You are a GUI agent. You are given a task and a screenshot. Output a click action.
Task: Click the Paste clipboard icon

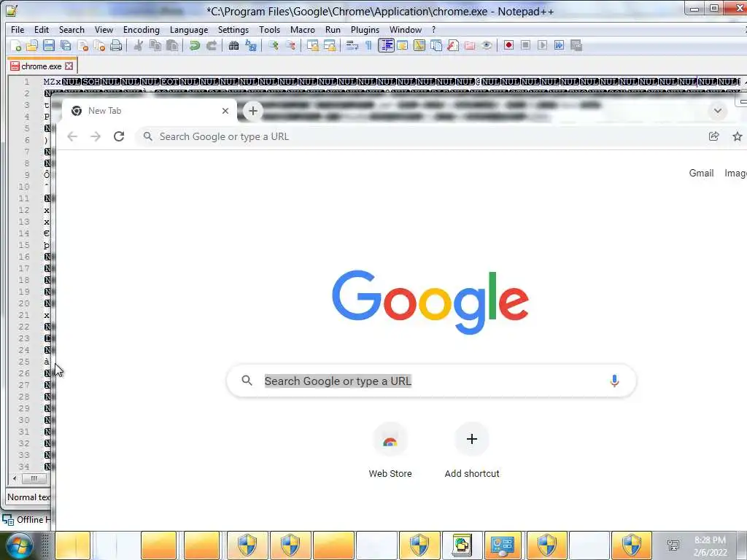(x=172, y=45)
